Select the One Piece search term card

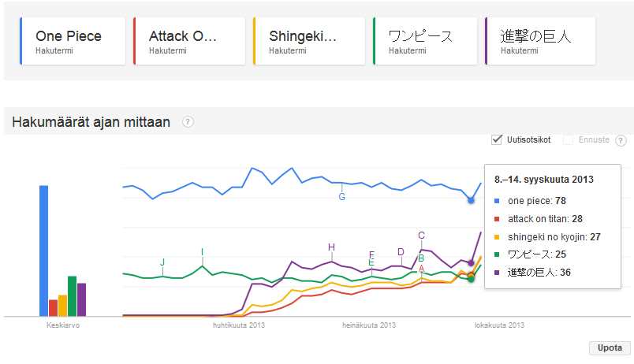coord(73,41)
